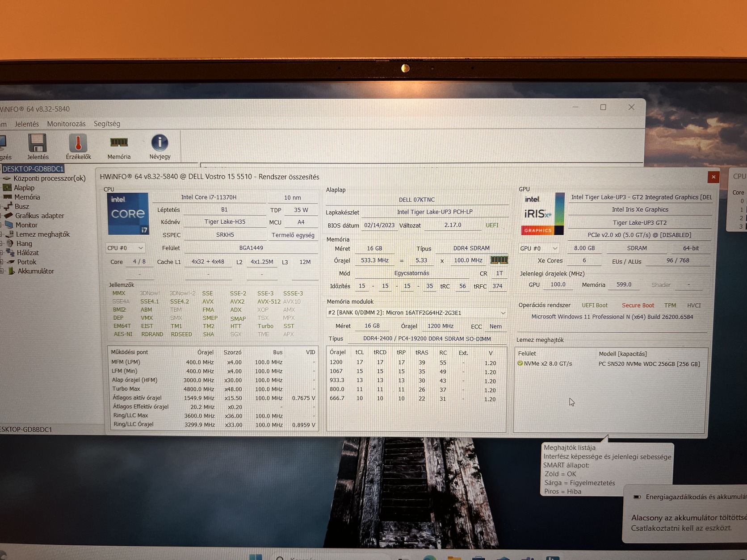Click the disk drive icon beside Lemez meghajtók
The height and width of the screenshot is (560, 747).
[9, 234]
